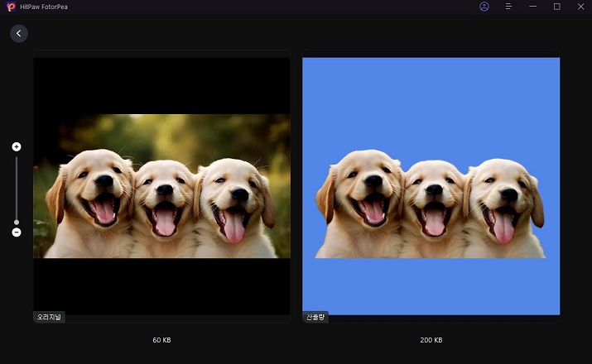Viewport: 592px width, 364px height.
Task: Click the 60 KB file size text
Action: click(x=161, y=340)
